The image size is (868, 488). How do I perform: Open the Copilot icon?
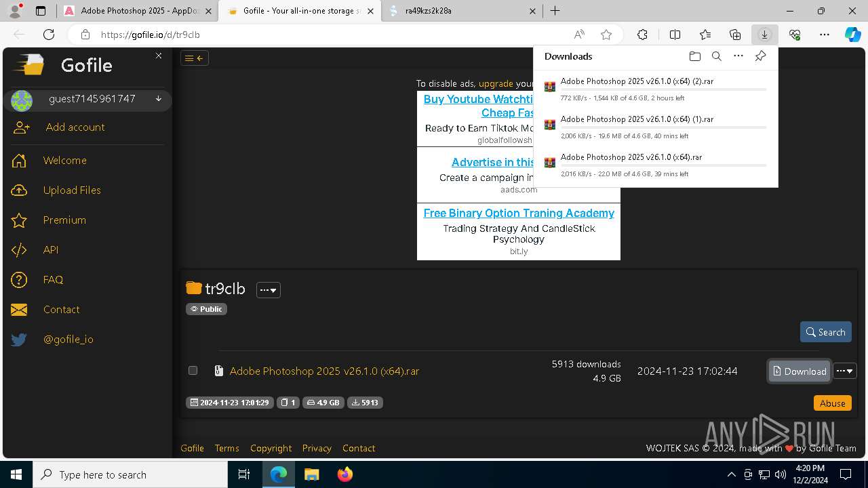point(852,35)
